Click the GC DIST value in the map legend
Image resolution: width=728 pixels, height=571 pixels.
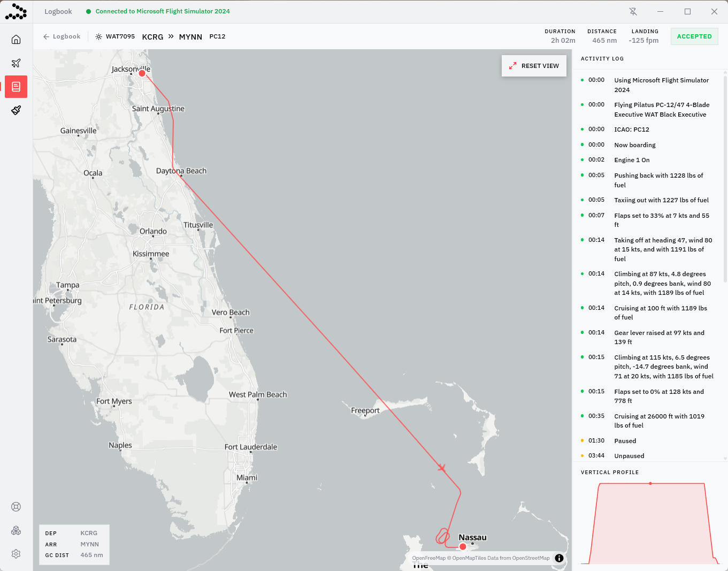tap(91, 555)
